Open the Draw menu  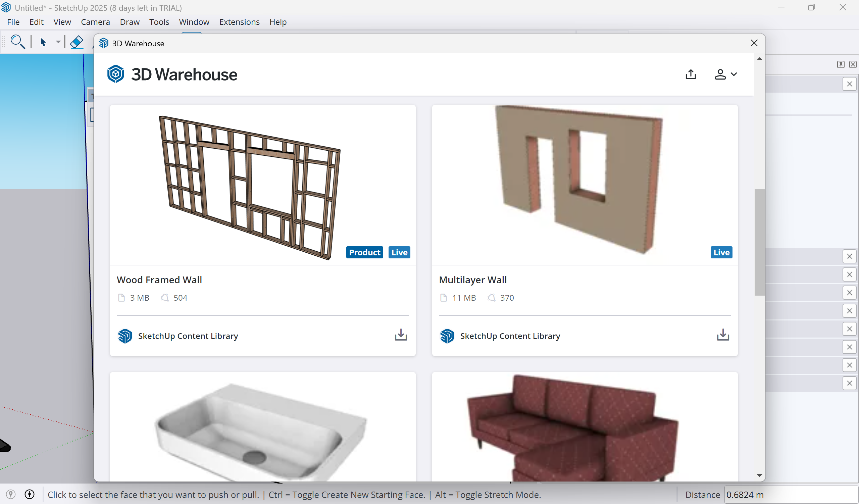point(130,22)
